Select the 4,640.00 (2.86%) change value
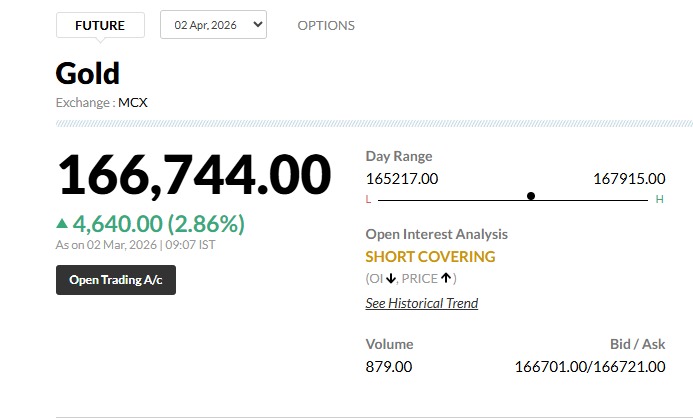 (x=158, y=223)
